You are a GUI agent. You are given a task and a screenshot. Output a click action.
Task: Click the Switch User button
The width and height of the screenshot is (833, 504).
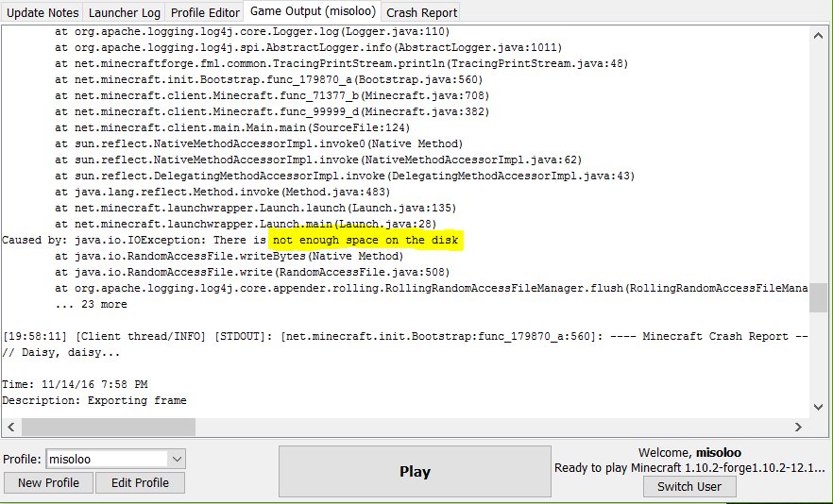click(689, 486)
